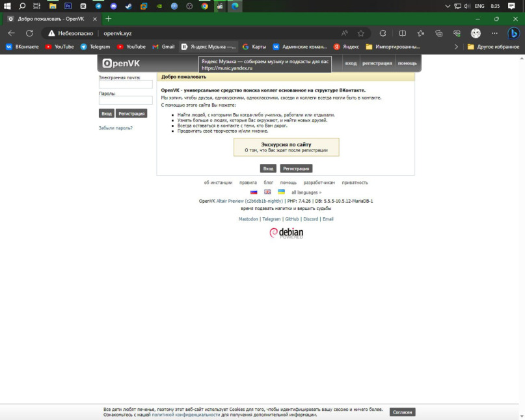
Task: Switch language with the UK flag
Action: [x=267, y=192]
